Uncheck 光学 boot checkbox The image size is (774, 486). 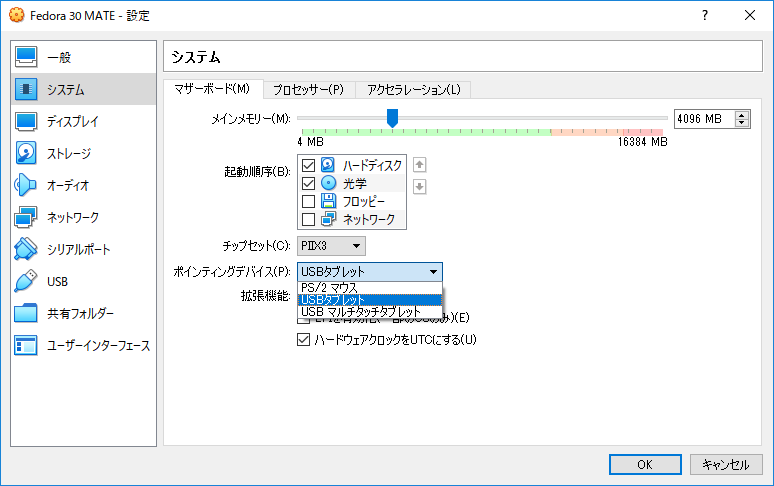(308, 184)
